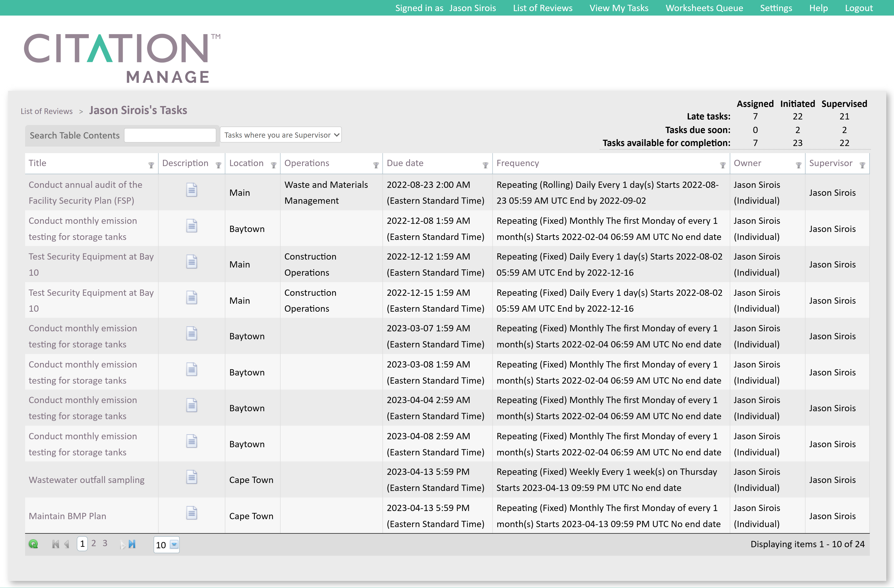Screen dimensions: 894x588
Task: Select page 3 of the task list
Action: pos(105,543)
